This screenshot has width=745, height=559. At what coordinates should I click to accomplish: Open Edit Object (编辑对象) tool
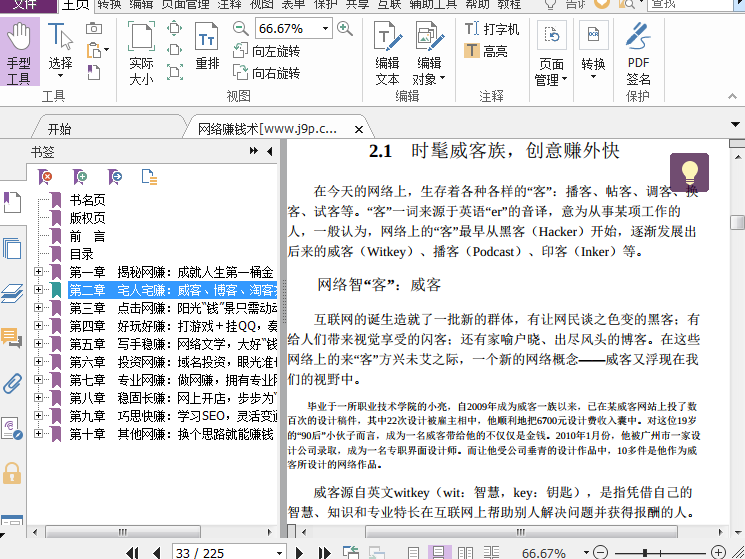click(430, 53)
